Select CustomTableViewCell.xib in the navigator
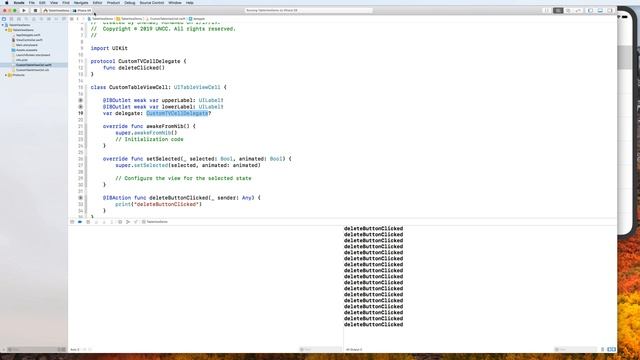 (32, 70)
